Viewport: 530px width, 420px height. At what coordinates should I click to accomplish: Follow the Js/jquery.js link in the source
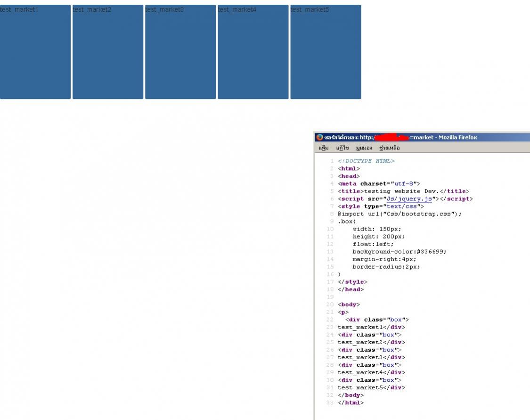[x=409, y=199]
